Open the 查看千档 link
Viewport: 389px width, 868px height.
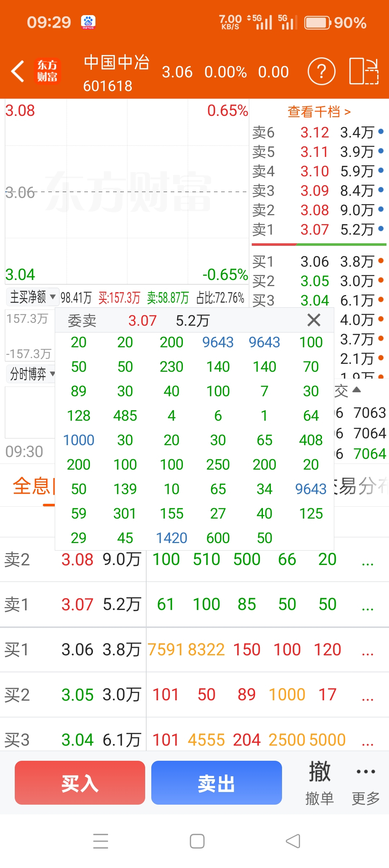(x=319, y=112)
